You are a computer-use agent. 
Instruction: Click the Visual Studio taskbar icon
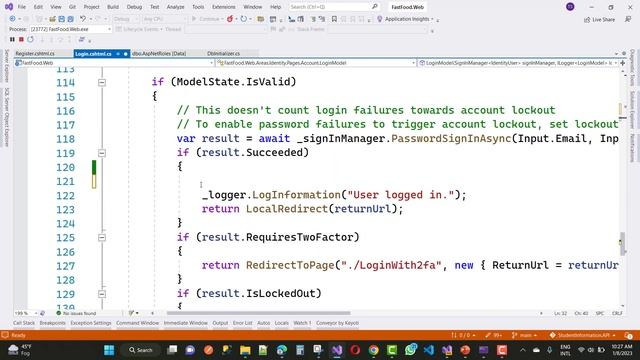tap(337, 350)
